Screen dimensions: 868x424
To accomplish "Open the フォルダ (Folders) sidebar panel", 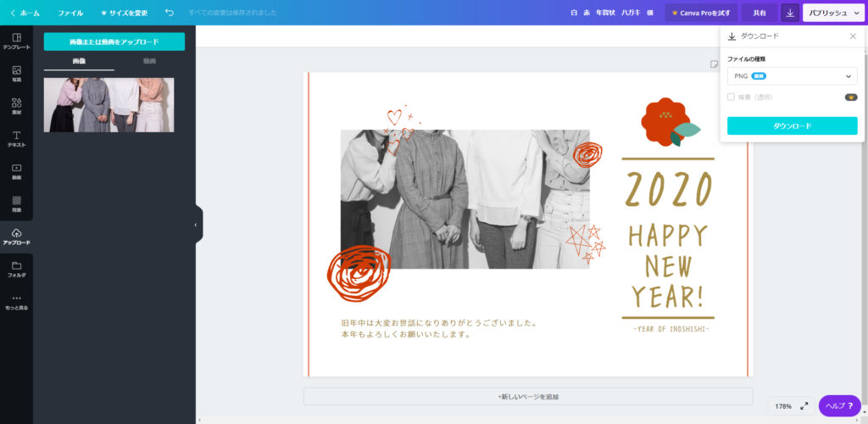I will tap(16, 269).
